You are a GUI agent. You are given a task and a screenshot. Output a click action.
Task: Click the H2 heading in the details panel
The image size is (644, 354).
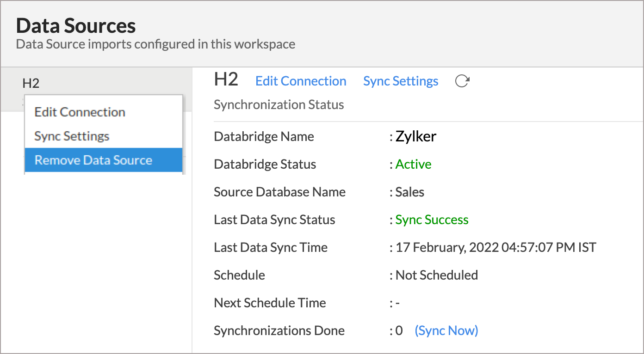pyautogui.click(x=225, y=79)
